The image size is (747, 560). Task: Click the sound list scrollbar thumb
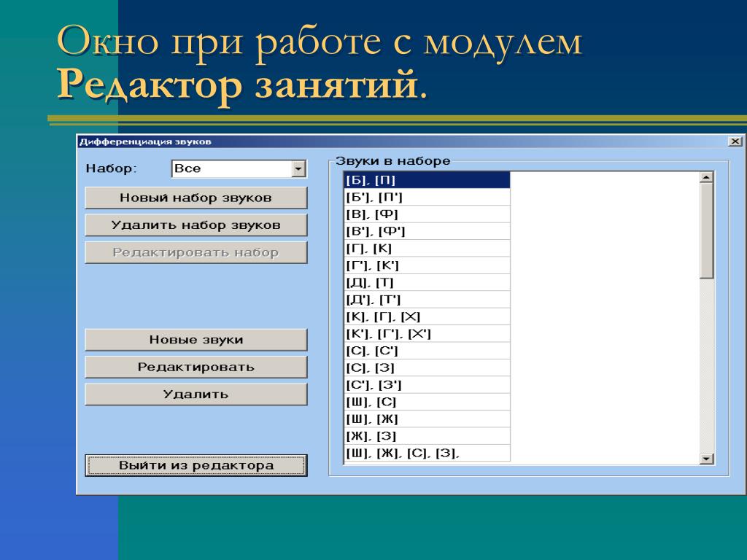click(x=706, y=230)
